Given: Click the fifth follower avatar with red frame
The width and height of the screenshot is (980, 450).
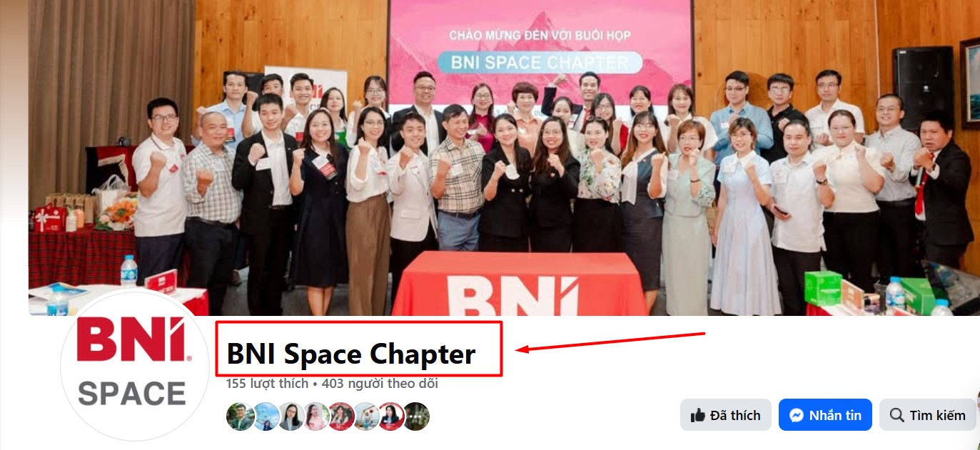Looking at the screenshot, I should point(341,416).
